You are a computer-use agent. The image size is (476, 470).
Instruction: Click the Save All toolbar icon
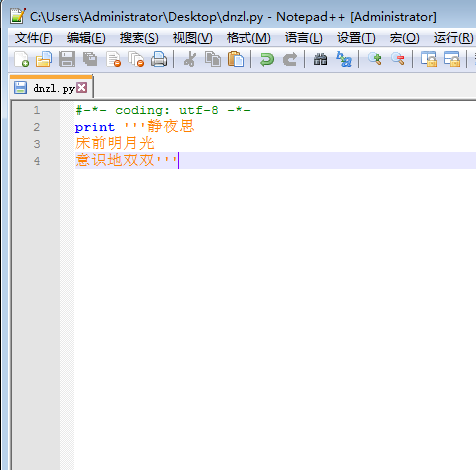coord(90,59)
